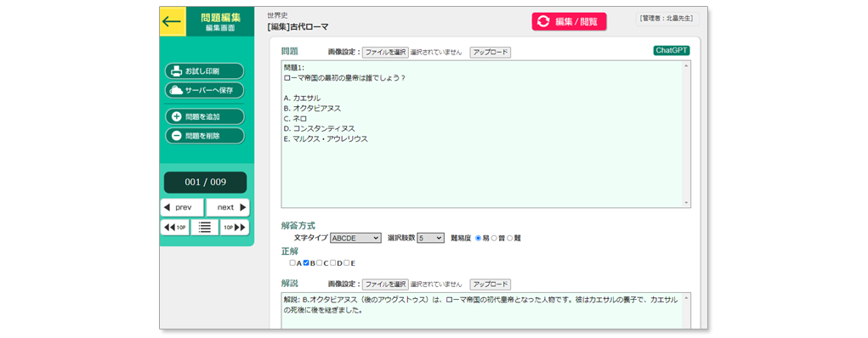Go to next question with next
868x338 pixels.
228,207
